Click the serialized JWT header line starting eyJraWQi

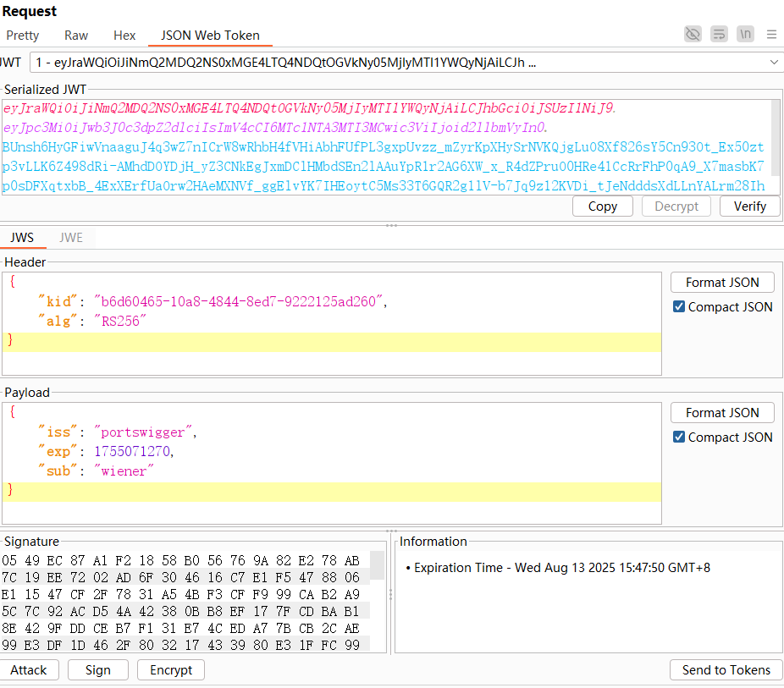tap(309, 108)
